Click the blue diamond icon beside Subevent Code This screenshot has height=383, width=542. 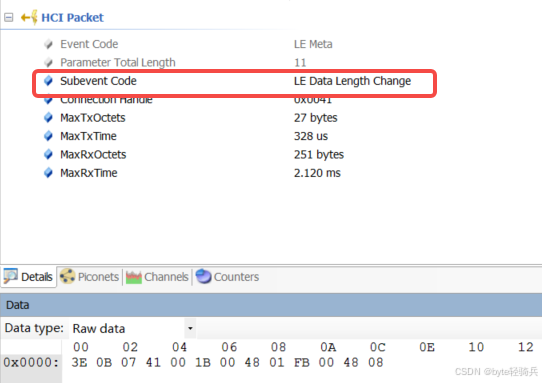point(48,81)
